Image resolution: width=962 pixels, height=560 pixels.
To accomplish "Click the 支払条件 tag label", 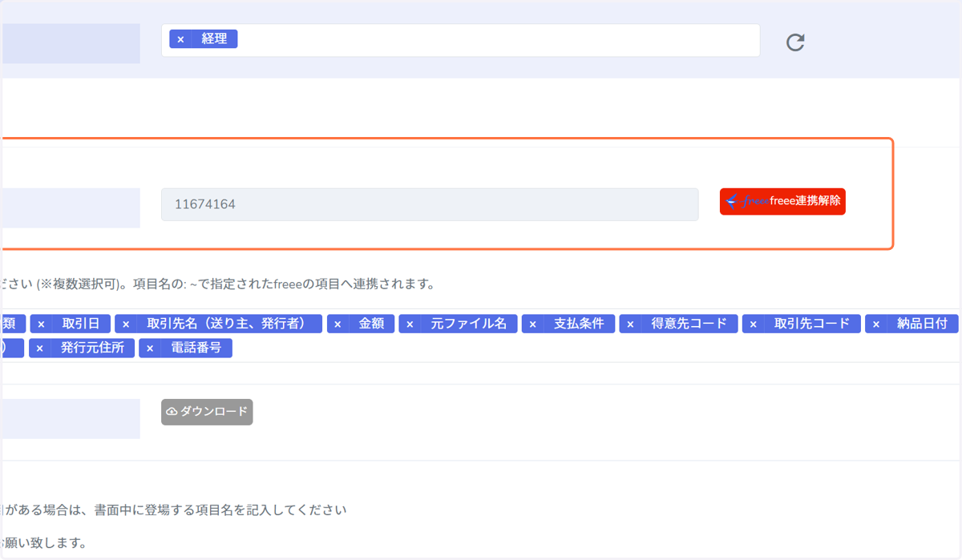I will (579, 324).
